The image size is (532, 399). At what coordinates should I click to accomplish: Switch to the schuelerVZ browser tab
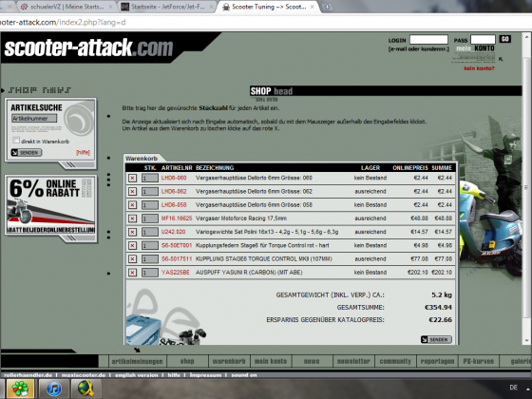(67, 7)
